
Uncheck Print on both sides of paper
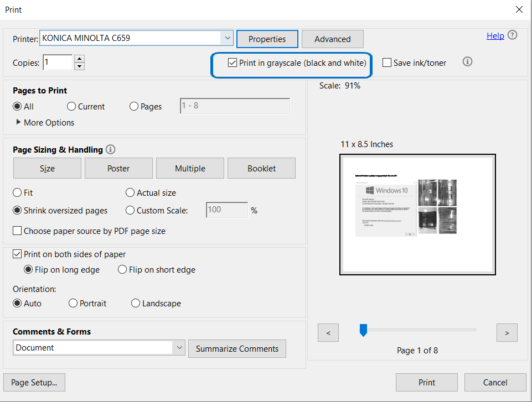[18, 254]
